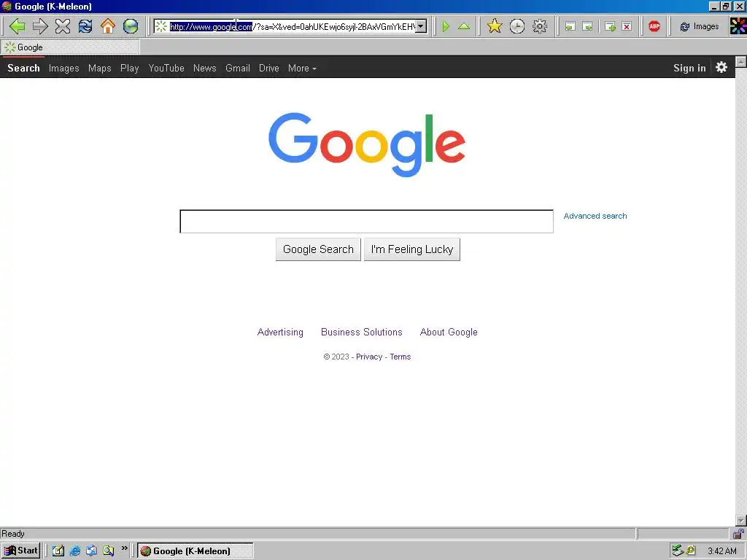The image size is (747, 560).
Task: Click the K-Meleon throbber logo
Action: 738,26
